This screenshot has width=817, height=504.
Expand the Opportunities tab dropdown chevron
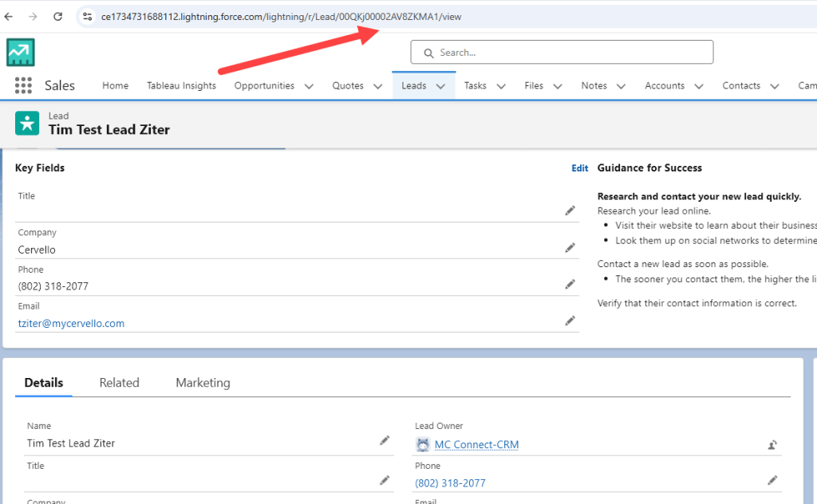[x=309, y=86]
